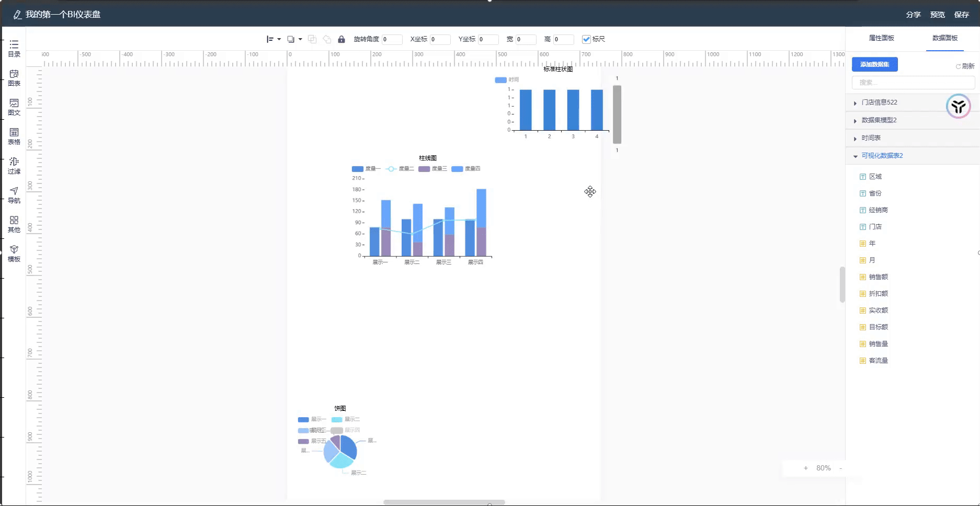
Task: Click the 刷新 refresh link text
Action: pos(968,66)
